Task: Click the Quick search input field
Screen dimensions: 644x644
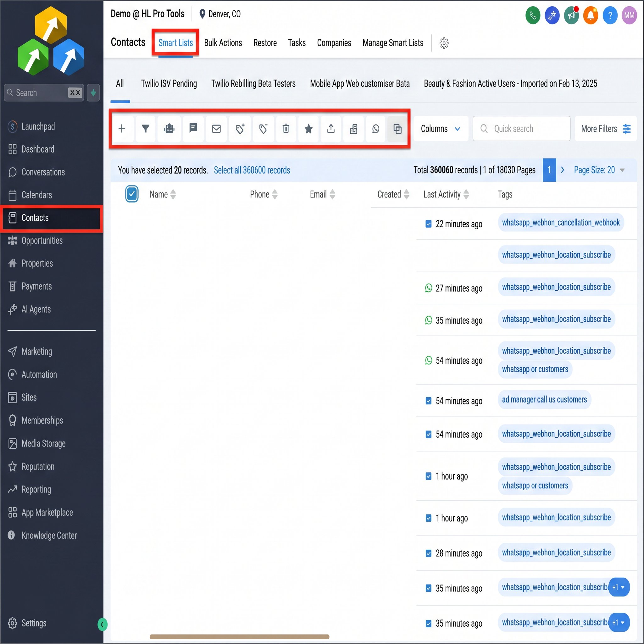Action: coord(521,129)
